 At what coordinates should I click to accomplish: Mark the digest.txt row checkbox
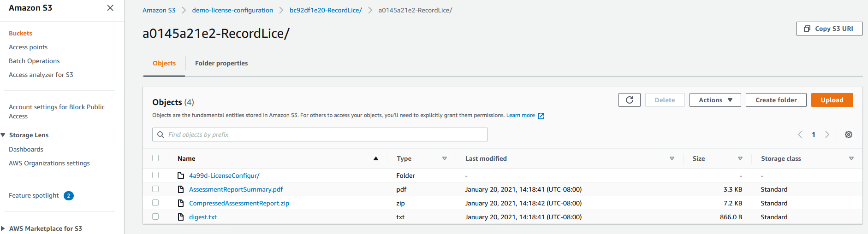click(155, 216)
